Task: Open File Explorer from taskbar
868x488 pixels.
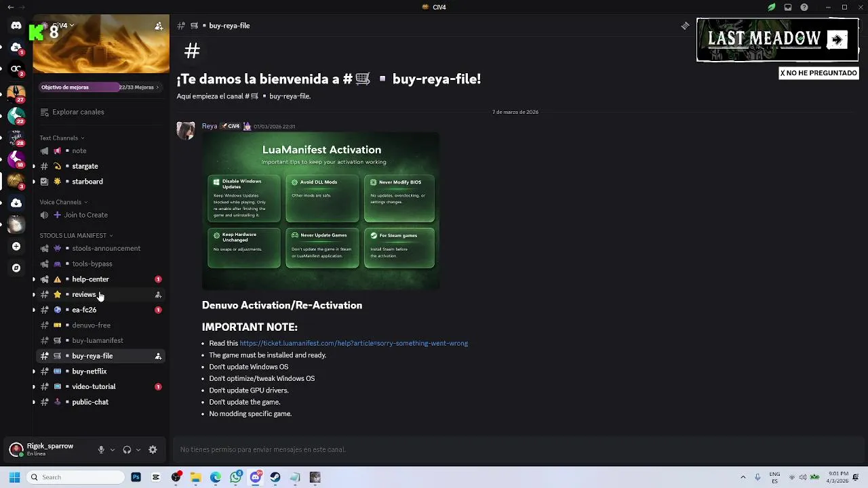Action: [x=195, y=477]
